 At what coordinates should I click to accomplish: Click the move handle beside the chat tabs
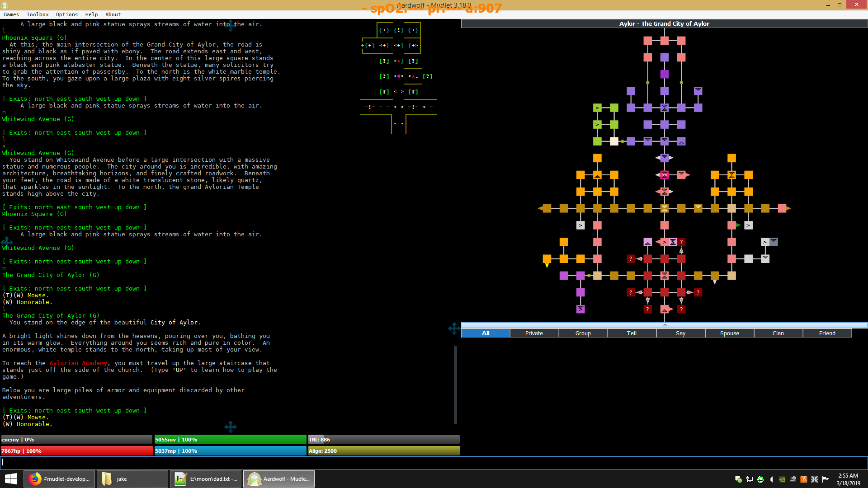click(x=454, y=328)
